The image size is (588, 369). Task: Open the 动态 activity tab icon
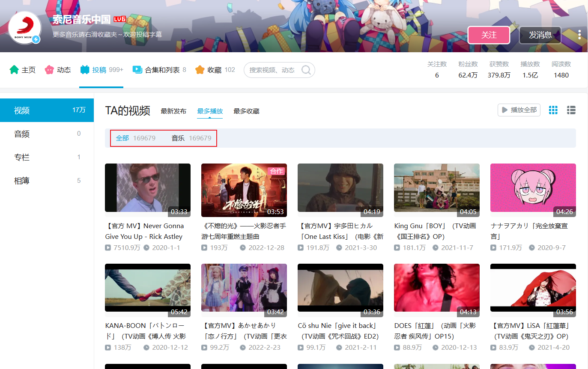[49, 70]
